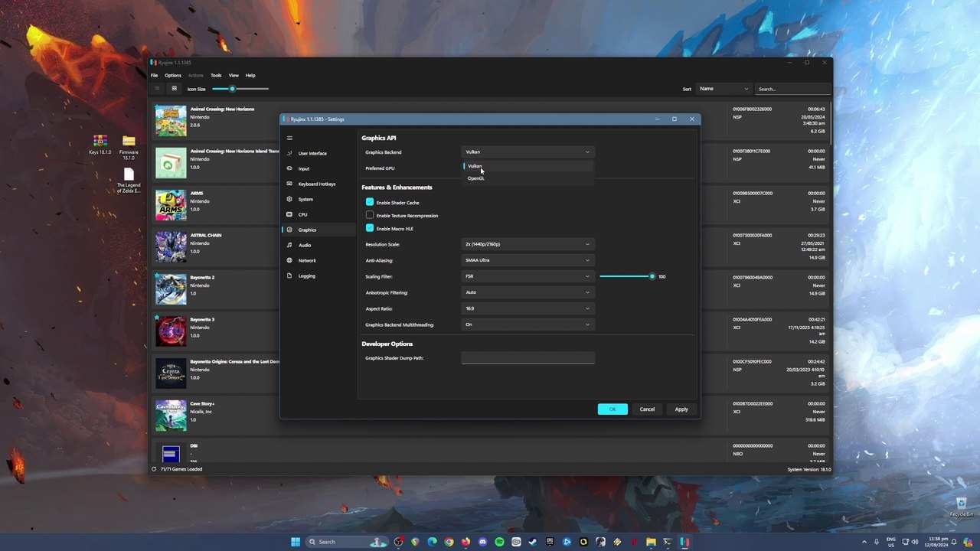Click the Cancel button in Settings
The width and height of the screenshot is (980, 551).
[647, 409]
